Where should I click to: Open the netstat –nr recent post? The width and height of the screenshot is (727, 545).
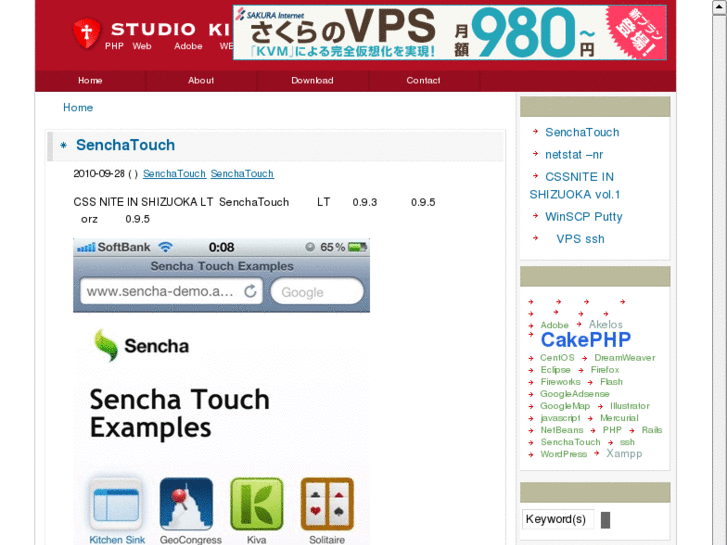click(574, 154)
